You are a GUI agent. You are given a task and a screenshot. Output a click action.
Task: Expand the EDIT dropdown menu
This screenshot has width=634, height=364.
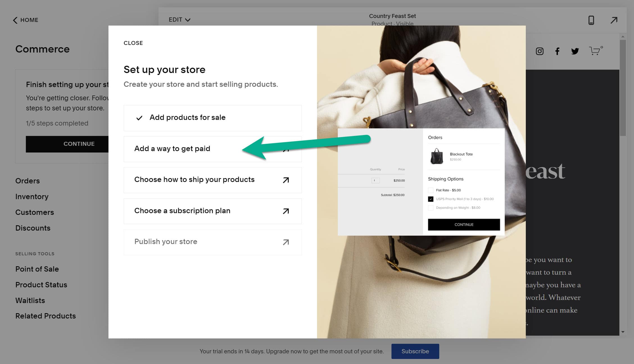click(x=179, y=19)
